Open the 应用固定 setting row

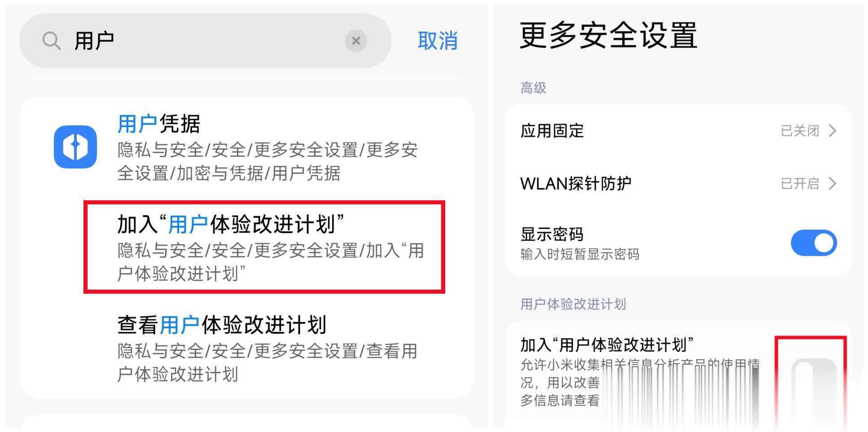pos(678,131)
